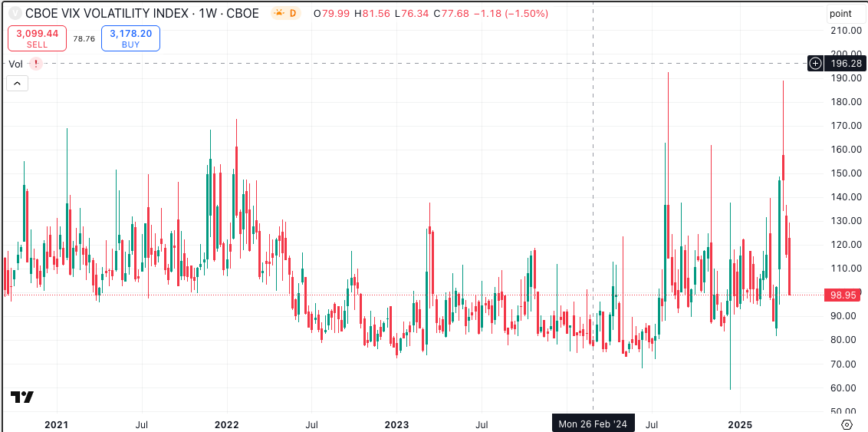Click the 190.00 price scale label
The width and height of the screenshot is (868, 432).
(x=845, y=78)
